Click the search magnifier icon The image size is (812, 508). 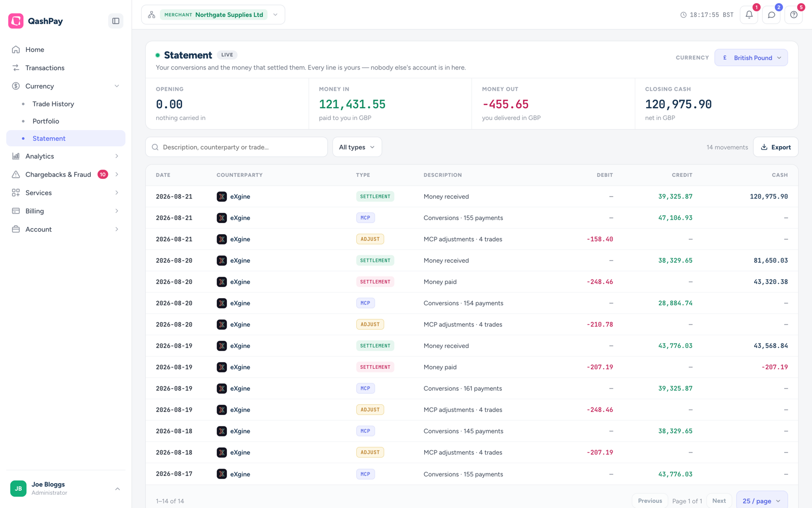pos(155,147)
